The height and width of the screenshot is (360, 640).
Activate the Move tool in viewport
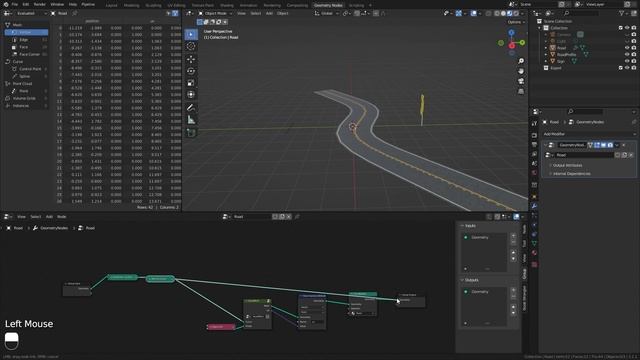pyautogui.click(x=191, y=59)
